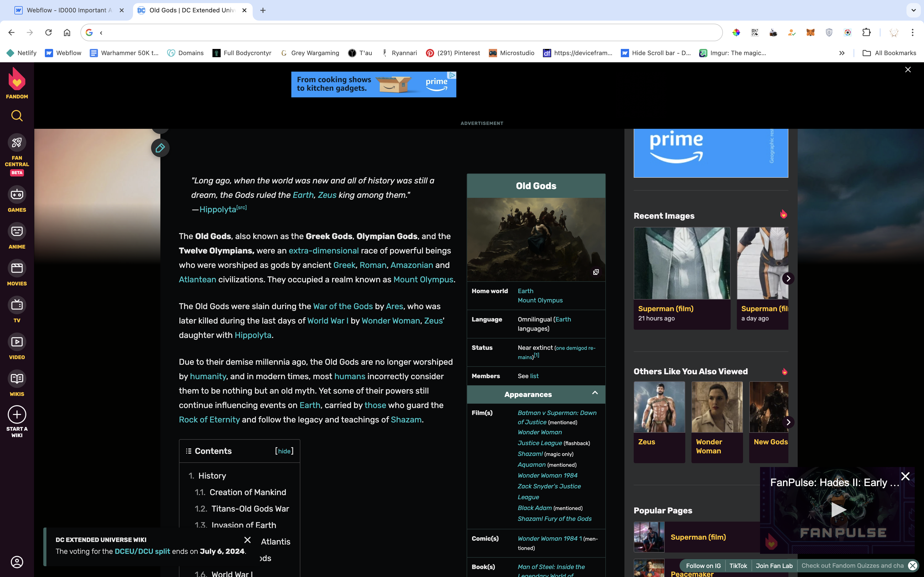Open Fandom search magnifier icon

[17, 116]
